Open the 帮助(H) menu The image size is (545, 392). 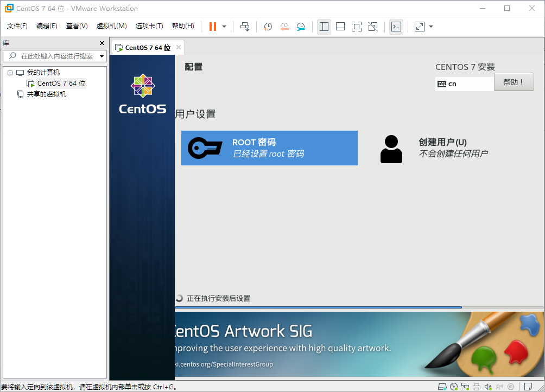click(183, 26)
